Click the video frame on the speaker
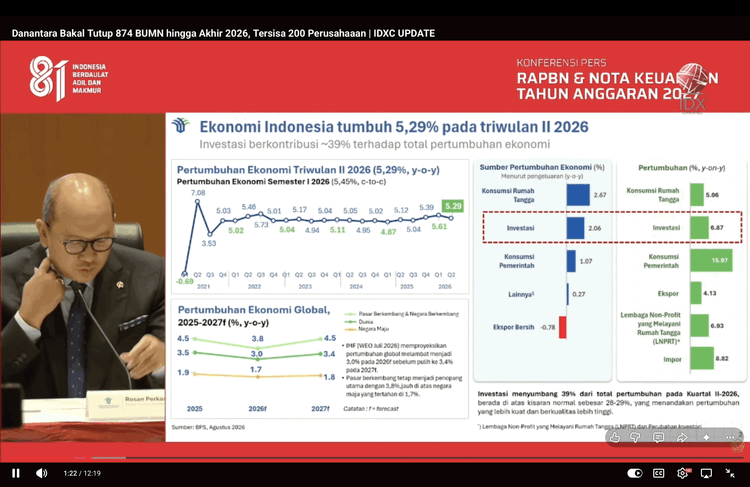Viewport: 750px width, 487px height. click(x=83, y=277)
